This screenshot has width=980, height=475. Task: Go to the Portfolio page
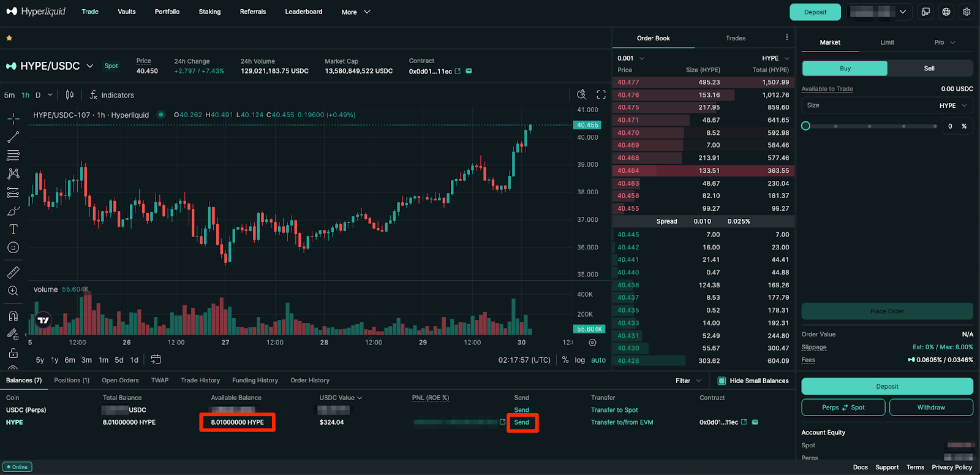(x=167, y=12)
